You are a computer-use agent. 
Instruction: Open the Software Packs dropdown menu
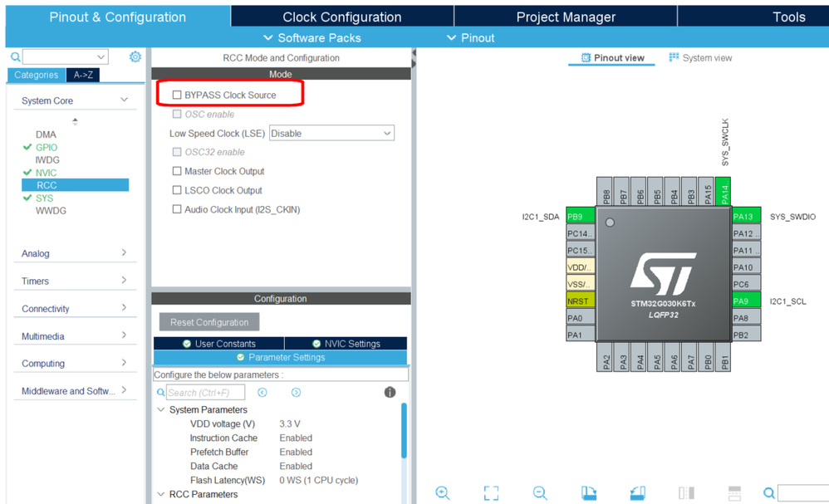(x=312, y=38)
